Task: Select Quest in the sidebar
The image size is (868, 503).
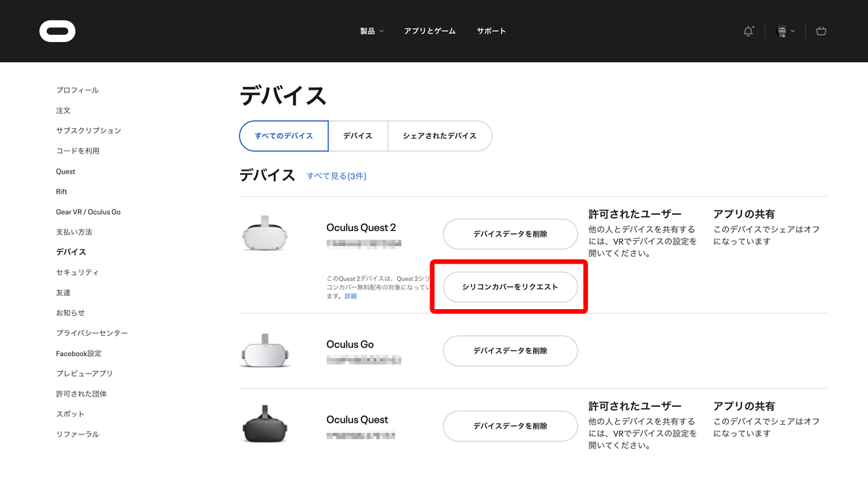Action: click(66, 172)
